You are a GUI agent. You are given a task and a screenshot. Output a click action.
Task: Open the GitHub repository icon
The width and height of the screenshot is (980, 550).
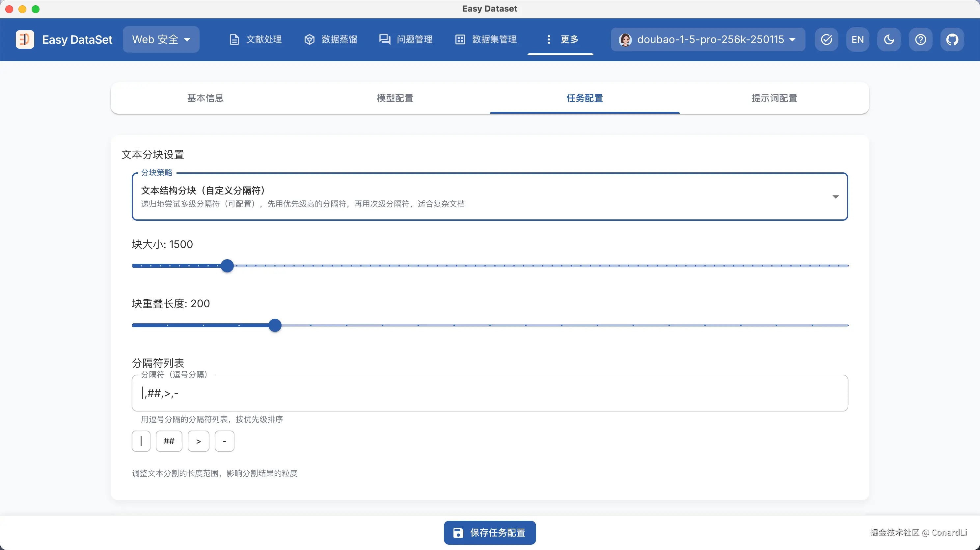click(952, 39)
